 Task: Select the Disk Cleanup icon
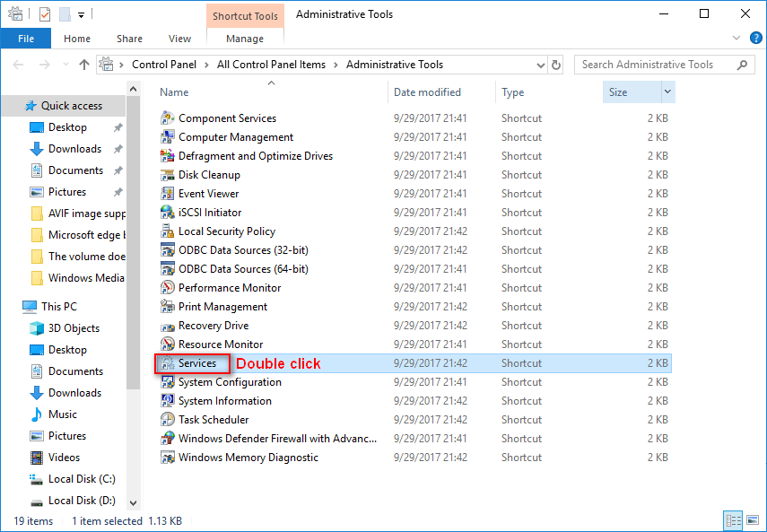click(x=167, y=175)
